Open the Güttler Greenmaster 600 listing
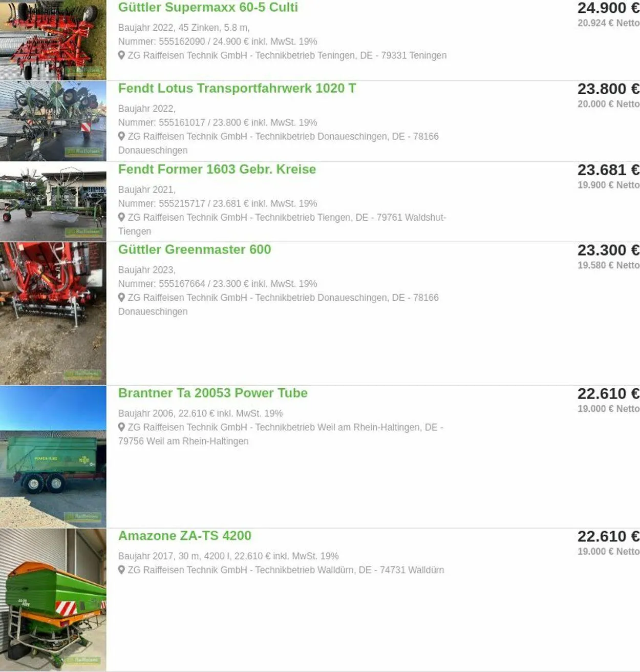640x672 pixels. pos(195,249)
